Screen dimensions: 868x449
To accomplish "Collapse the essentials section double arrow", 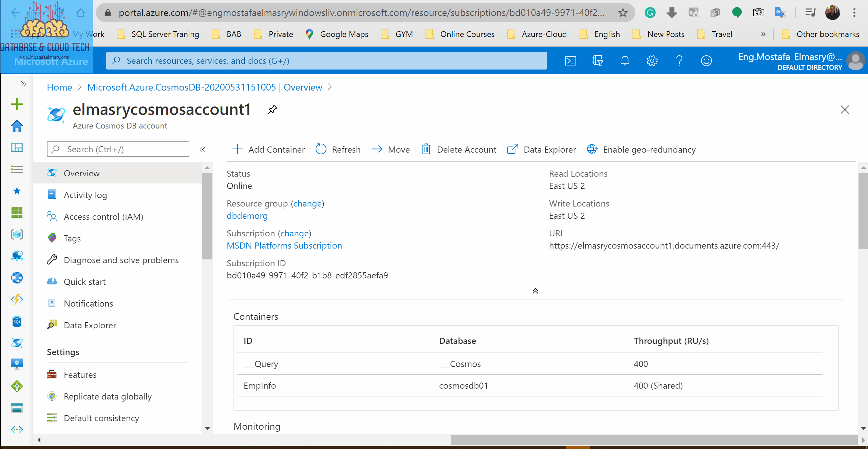I will point(535,291).
